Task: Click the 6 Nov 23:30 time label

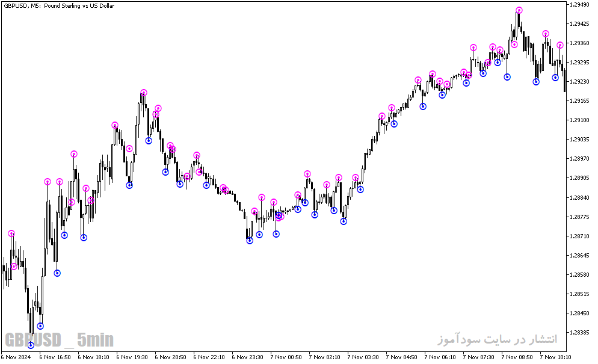Action: (247, 357)
